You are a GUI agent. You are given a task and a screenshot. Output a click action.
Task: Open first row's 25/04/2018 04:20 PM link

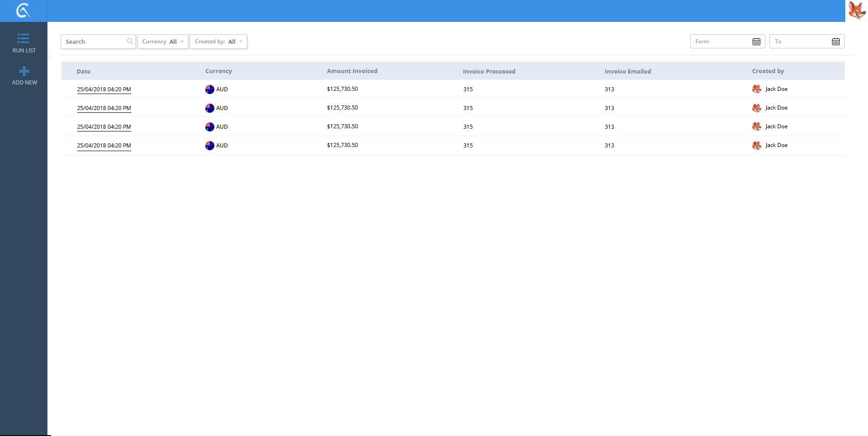click(x=104, y=89)
